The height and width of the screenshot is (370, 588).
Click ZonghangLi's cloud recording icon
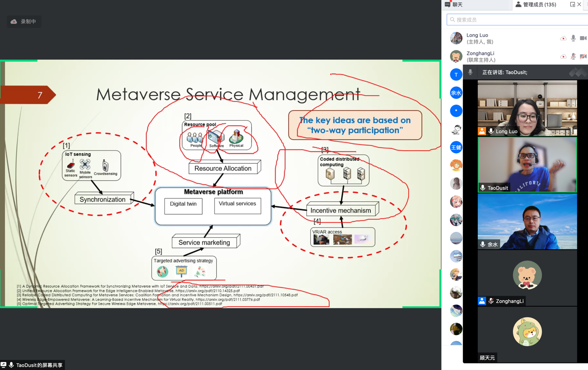pyautogui.click(x=563, y=56)
